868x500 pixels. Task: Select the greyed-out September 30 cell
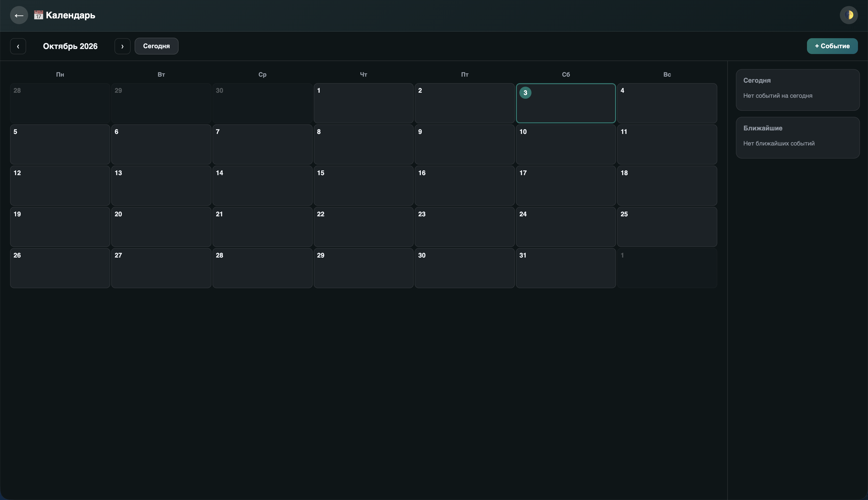262,103
